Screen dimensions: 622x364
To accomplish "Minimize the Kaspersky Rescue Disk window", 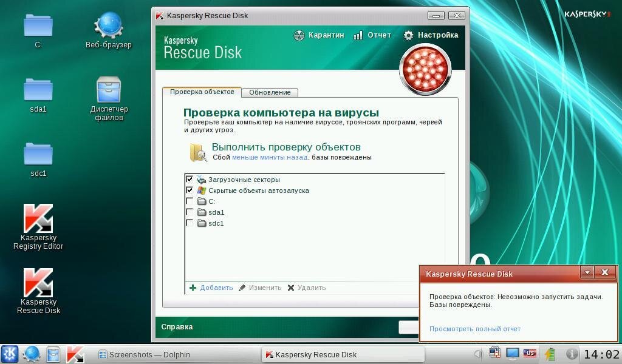I will (x=436, y=16).
